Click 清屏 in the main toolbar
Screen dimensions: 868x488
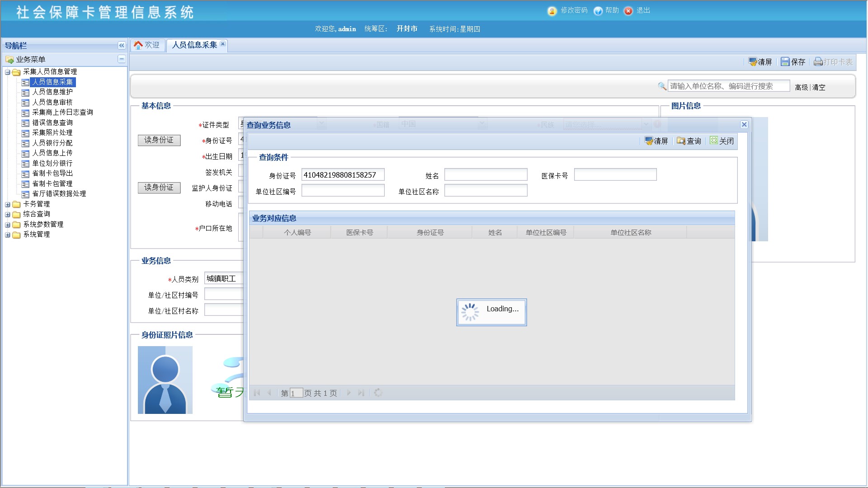click(760, 62)
